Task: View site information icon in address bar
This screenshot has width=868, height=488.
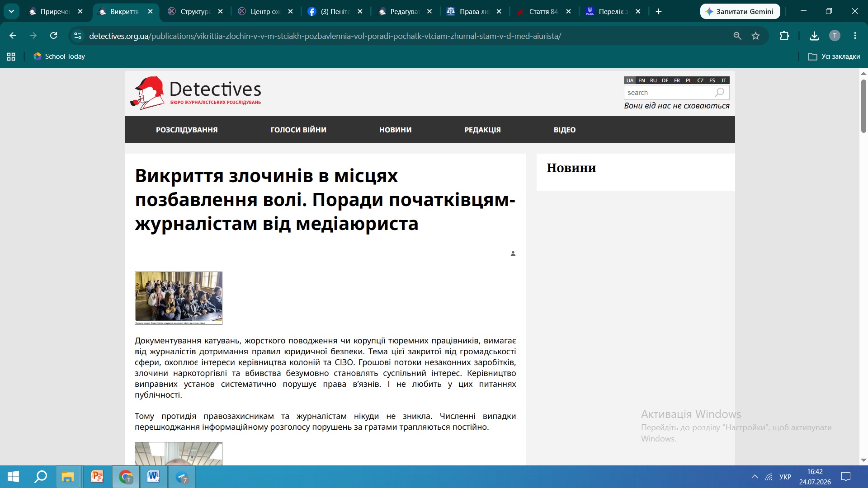Action: 78,36
